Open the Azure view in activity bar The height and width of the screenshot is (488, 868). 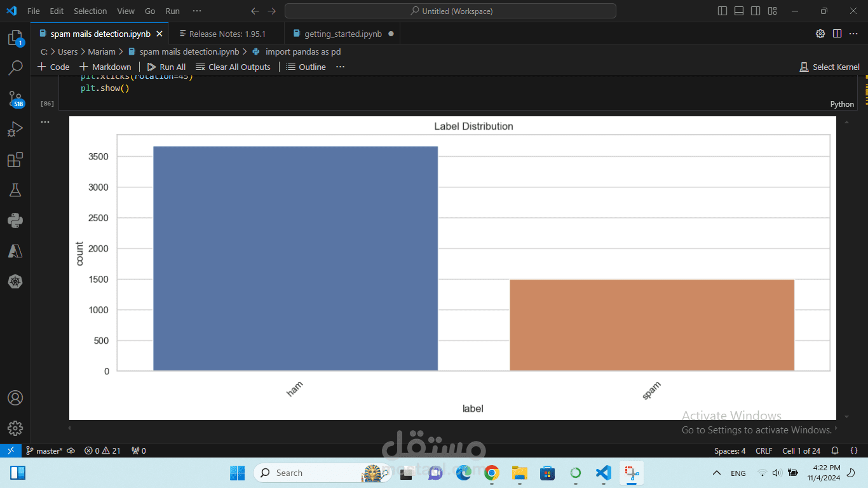coord(15,251)
